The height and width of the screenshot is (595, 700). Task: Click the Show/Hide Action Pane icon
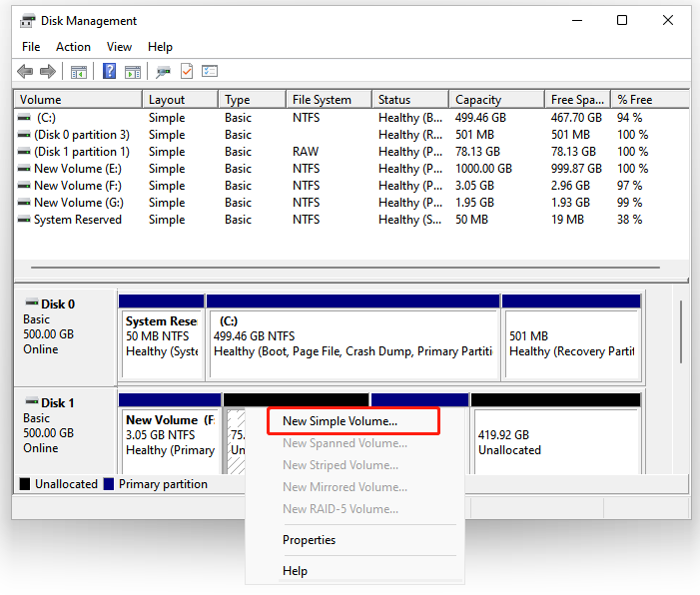pos(133,72)
